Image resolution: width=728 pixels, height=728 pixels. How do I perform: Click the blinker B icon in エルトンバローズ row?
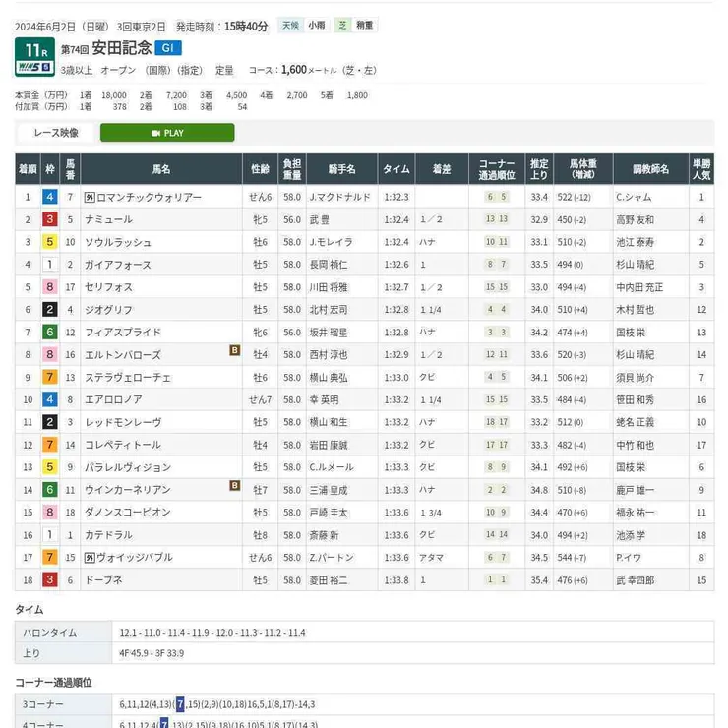(234, 349)
